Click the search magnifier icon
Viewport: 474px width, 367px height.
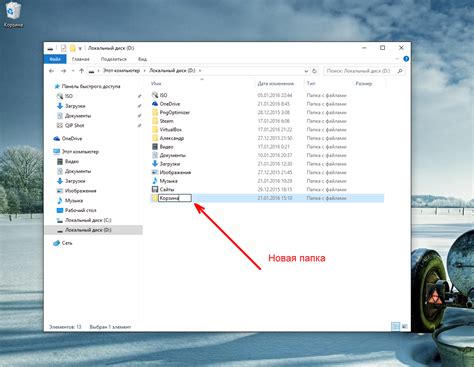pyautogui.click(x=400, y=71)
